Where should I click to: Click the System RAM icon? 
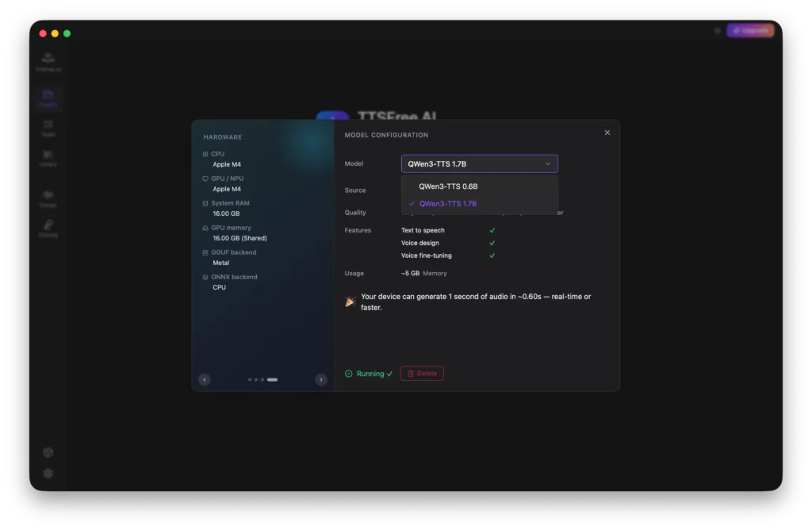[205, 204]
